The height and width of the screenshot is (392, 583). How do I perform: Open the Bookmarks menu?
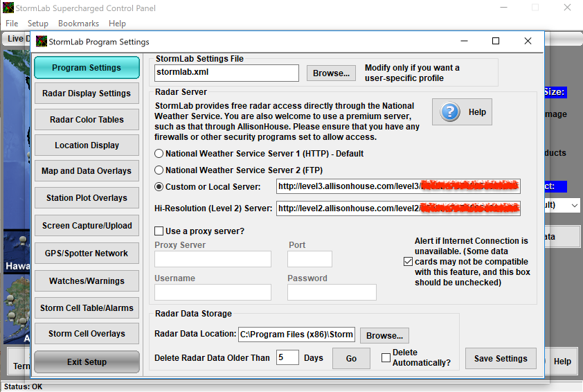tap(78, 24)
